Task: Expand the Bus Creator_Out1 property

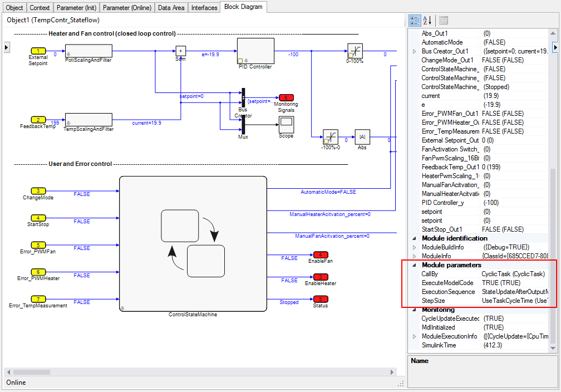Action: pyautogui.click(x=414, y=52)
